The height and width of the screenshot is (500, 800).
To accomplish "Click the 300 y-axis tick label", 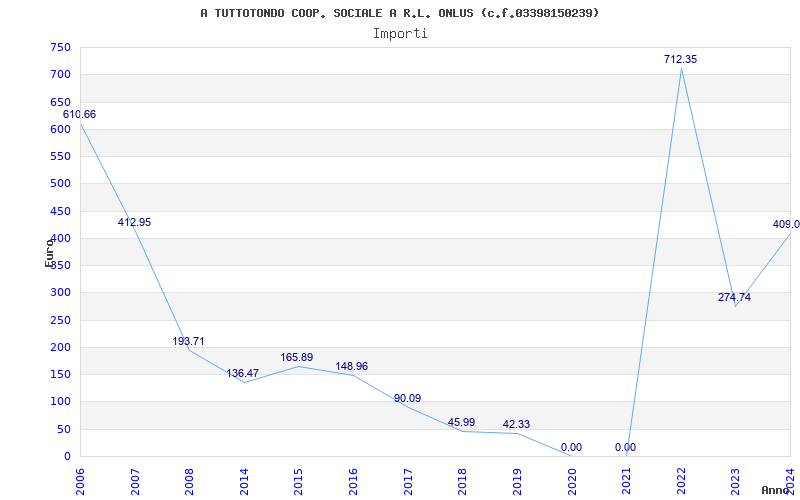I will point(60,293).
